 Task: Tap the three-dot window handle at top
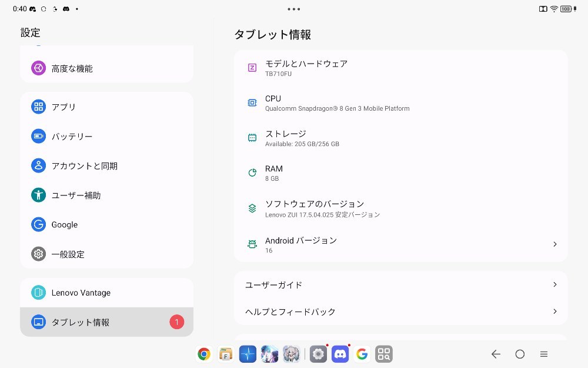tap(293, 9)
